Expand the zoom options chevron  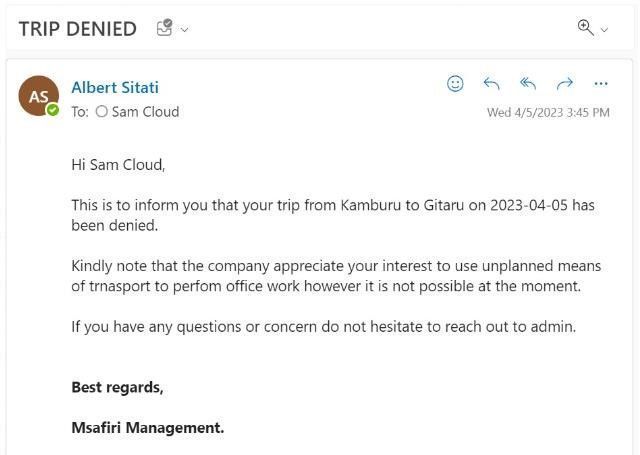pyautogui.click(x=604, y=30)
